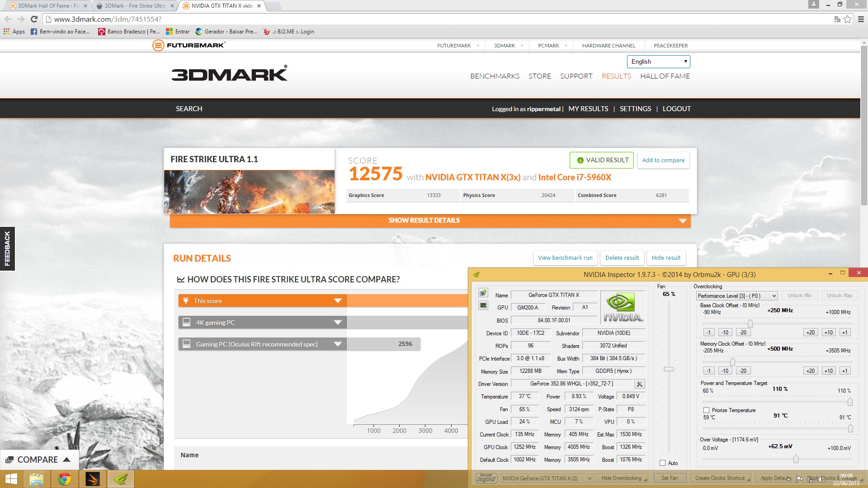The width and height of the screenshot is (868, 488).
Task: Click the base clock +20 button
Action: 810,333
